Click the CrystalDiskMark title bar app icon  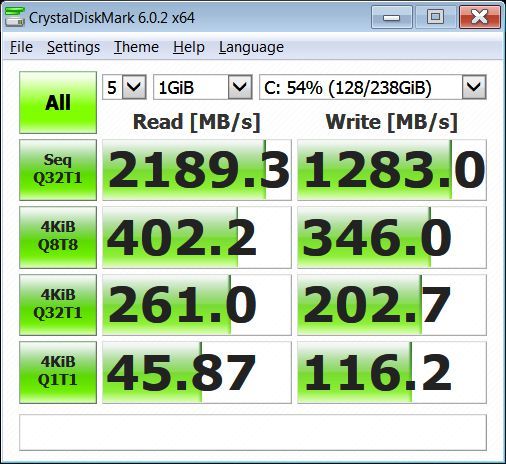[x=15, y=17]
